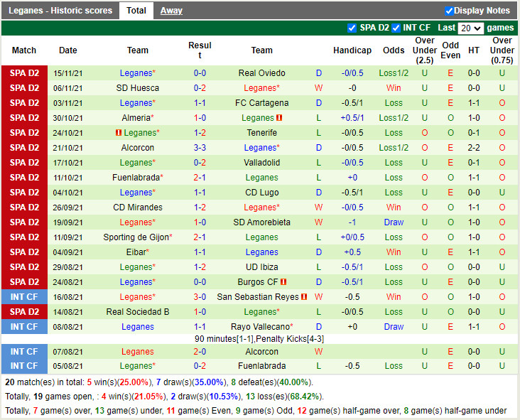Image resolution: width=520 pixels, height=420 pixels.
Task: Open the 3-3 result of the Alcorcon match
Action: point(200,148)
